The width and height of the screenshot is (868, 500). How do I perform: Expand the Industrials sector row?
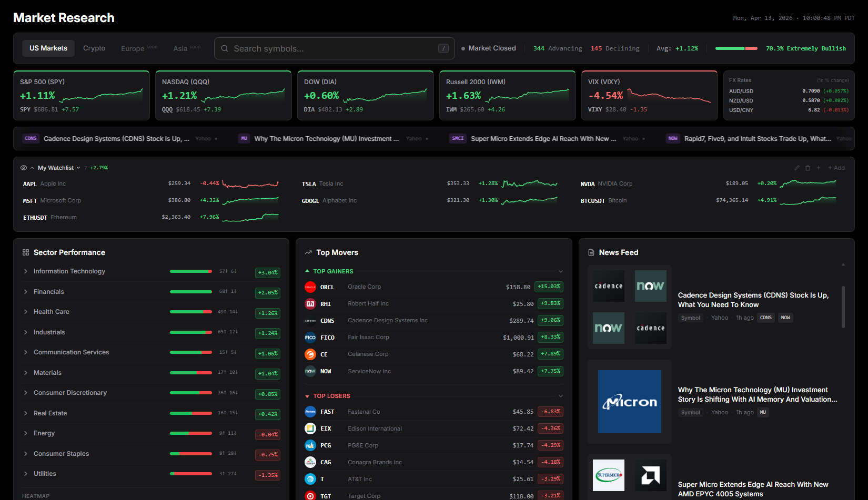pyautogui.click(x=151, y=332)
